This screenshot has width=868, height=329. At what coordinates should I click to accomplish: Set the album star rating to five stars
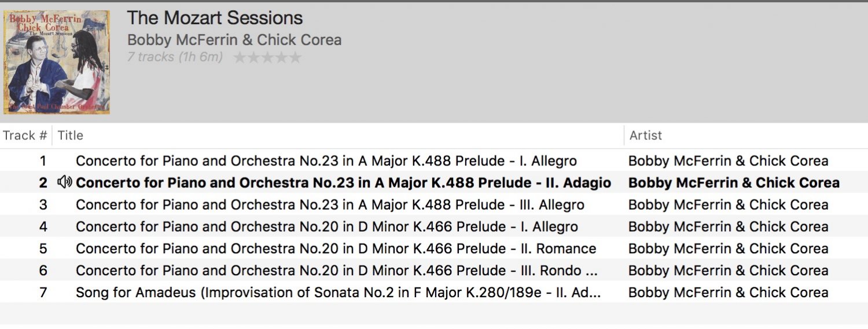[295, 57]
